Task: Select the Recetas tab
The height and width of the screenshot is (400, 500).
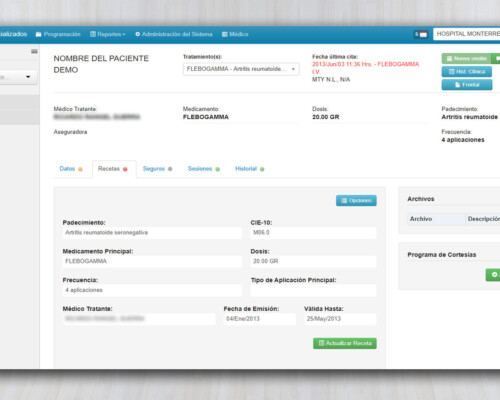Action: (x=113, y=169)
